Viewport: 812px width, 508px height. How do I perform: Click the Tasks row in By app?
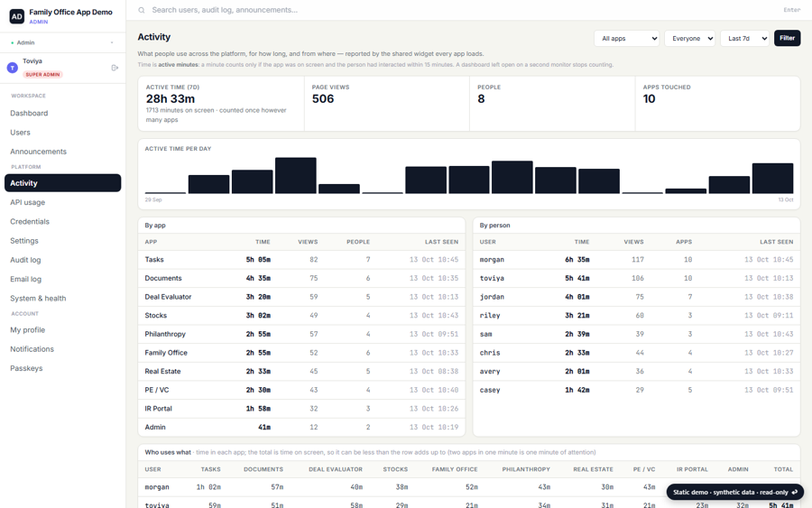click(x=301, y=260)
